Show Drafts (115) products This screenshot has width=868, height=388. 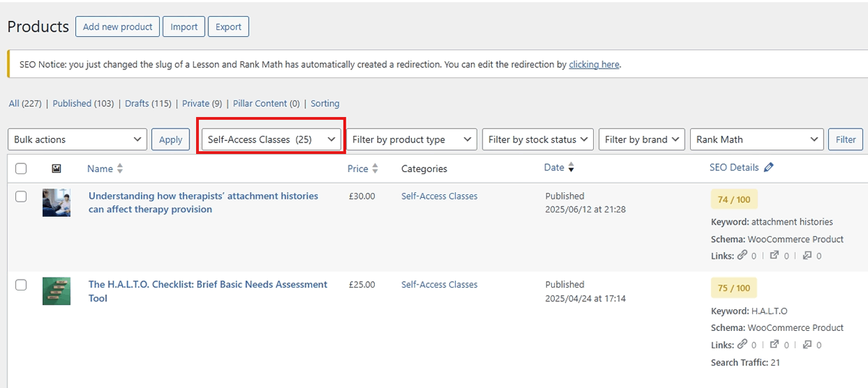148,103
